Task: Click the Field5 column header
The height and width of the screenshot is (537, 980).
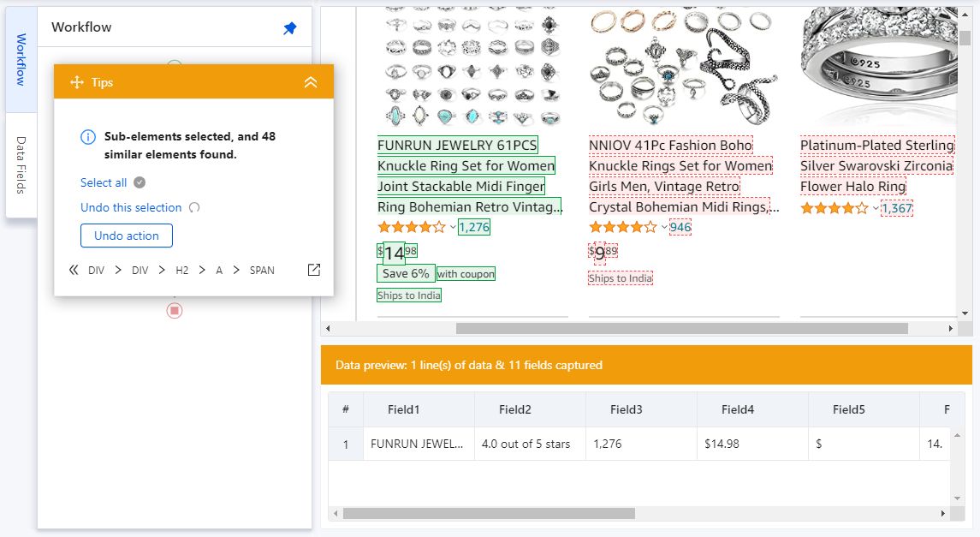Action: [x=864, y=409]
